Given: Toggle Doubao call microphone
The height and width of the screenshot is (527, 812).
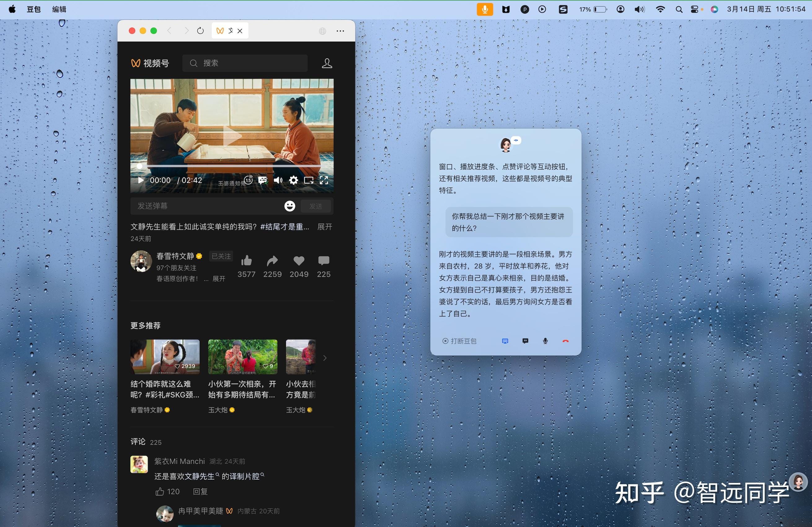Looking at the screenshot, I should point(545,341).
